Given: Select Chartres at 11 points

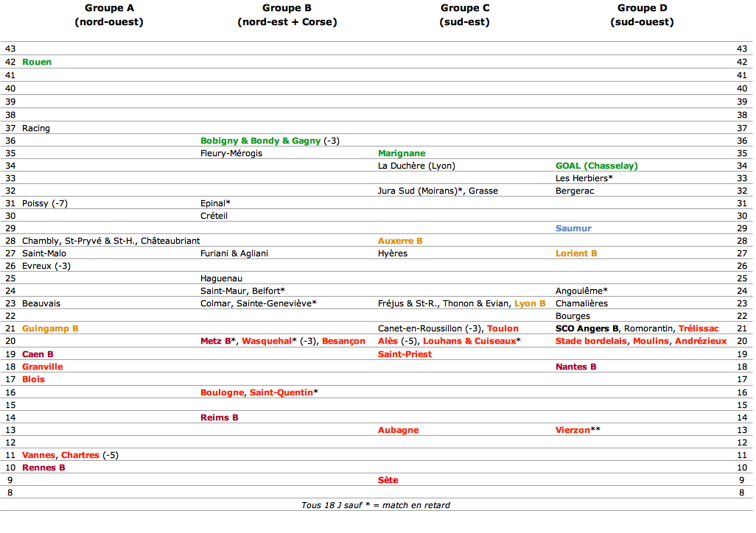Looking at the screenshot, I should point(80,455).
